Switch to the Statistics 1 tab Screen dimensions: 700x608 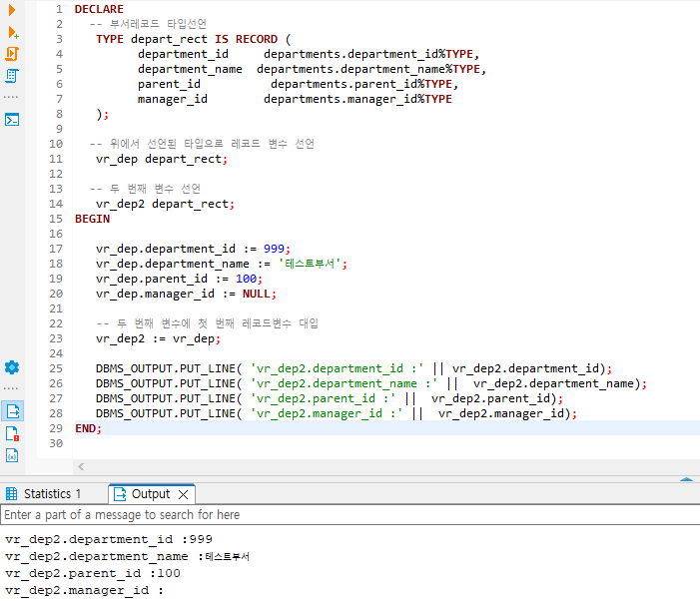pos(43,494)
